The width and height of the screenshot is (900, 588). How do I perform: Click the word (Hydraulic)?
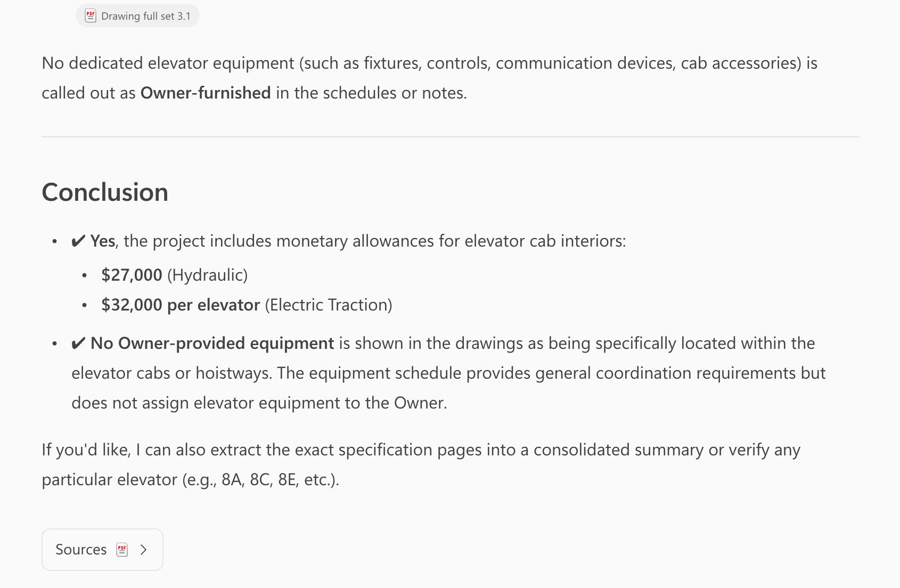(208, 275)
